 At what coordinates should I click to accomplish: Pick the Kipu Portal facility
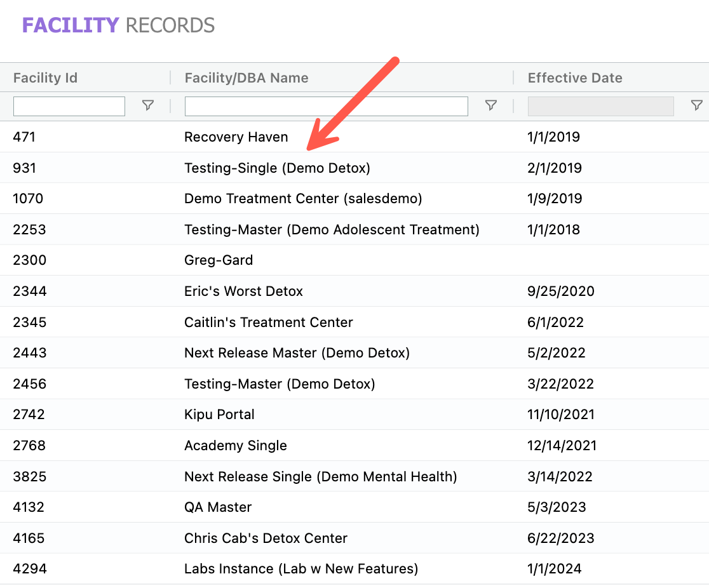click(x=219, y=415)
